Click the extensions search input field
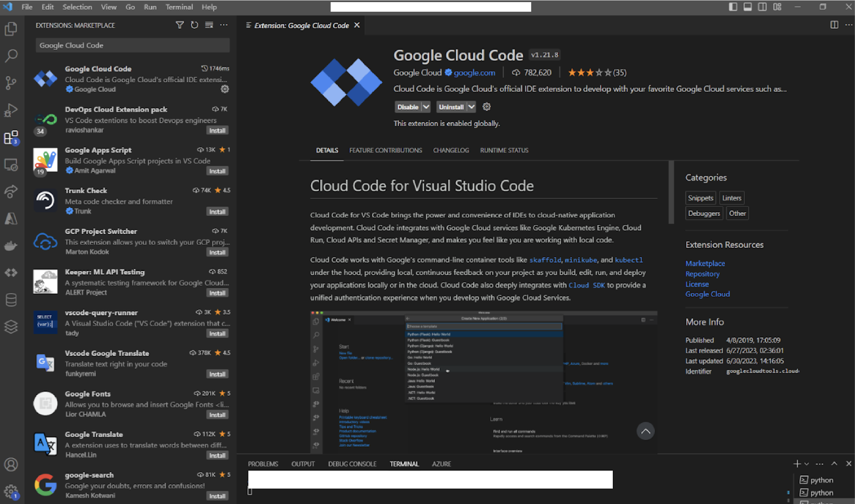Image resolution: width=855 pixels, height=504 pixels. coord(133,45)
